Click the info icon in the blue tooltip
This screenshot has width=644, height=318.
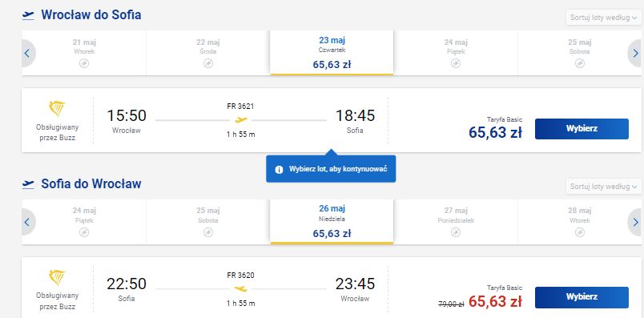pyautogui.click(x=279, y=169)
